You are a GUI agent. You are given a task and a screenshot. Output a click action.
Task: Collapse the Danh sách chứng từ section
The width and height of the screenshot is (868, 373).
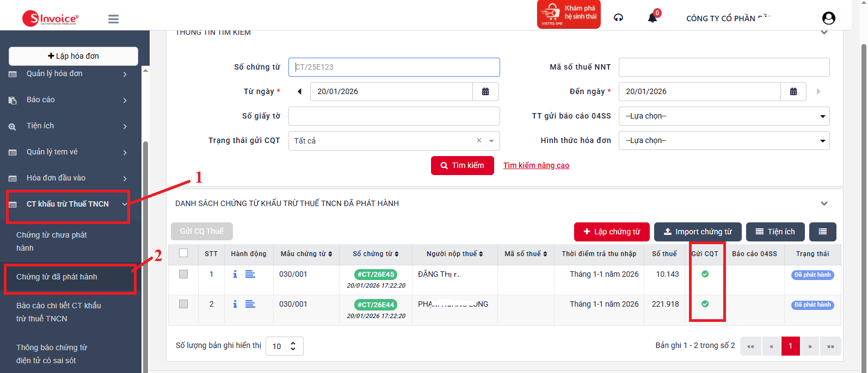pos(824,203)
